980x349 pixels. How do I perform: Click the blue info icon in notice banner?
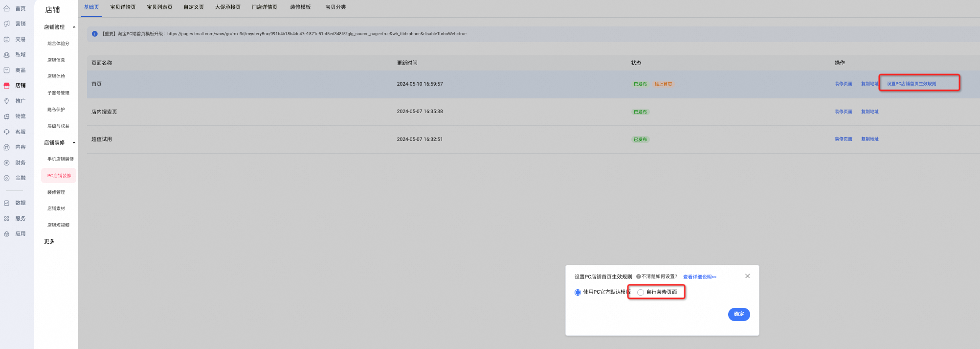[x=95, y=34]
